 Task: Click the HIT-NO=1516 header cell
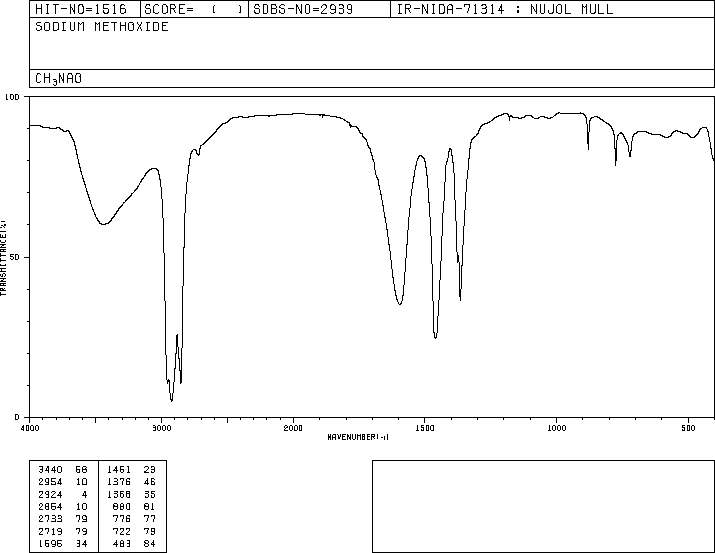(85, 9)
